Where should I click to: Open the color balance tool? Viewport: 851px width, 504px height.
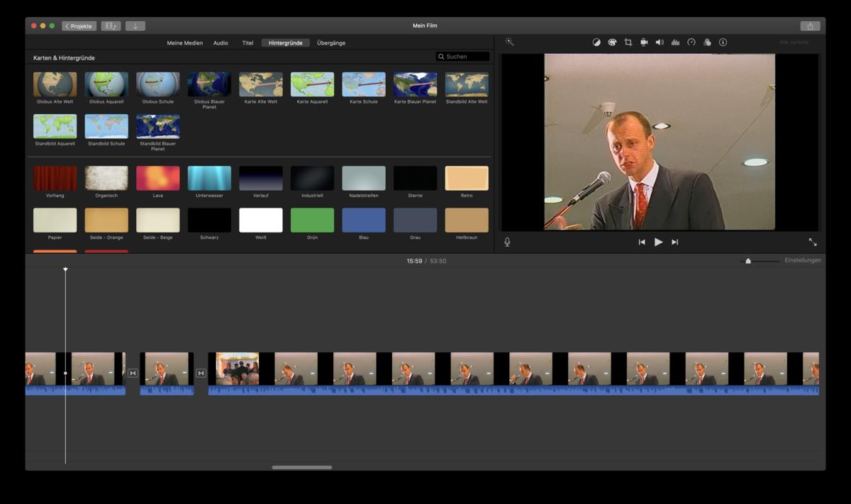(596, 43)
